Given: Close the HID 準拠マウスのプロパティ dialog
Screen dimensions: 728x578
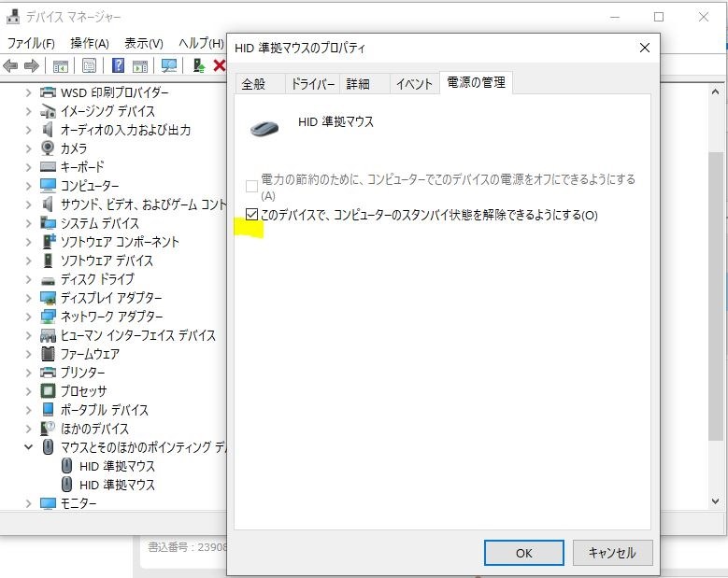Looking at the screenshot, I should [x=645, y=48].
